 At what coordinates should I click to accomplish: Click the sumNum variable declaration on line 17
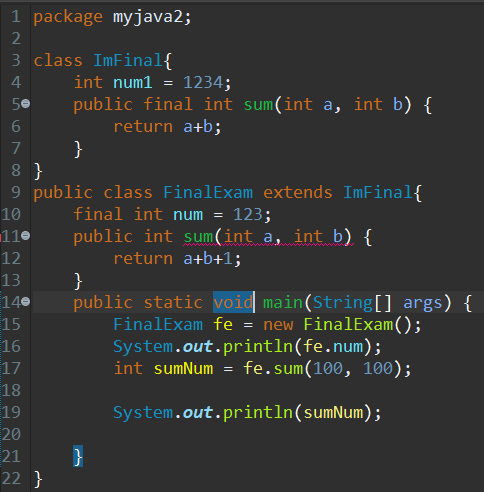(183, 369)
